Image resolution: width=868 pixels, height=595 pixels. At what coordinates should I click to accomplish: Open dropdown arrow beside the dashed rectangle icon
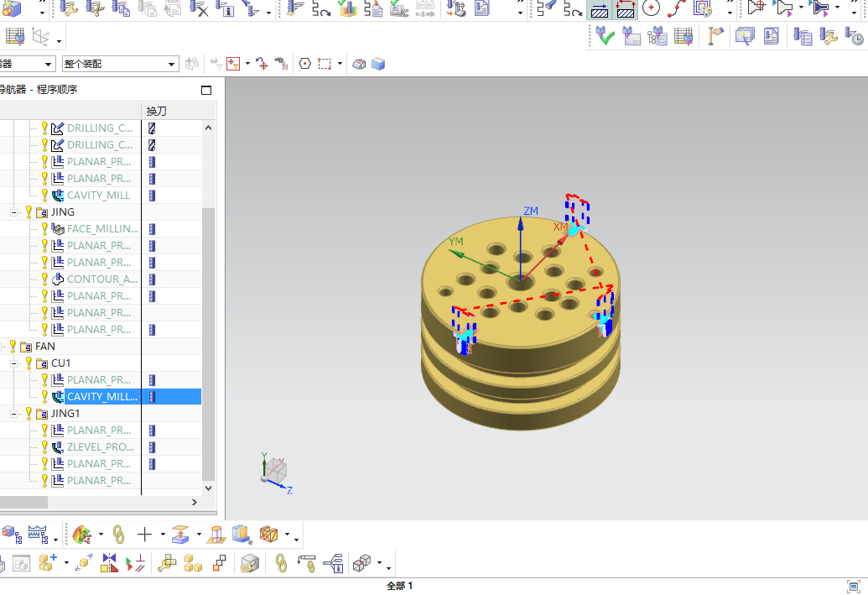340,64
